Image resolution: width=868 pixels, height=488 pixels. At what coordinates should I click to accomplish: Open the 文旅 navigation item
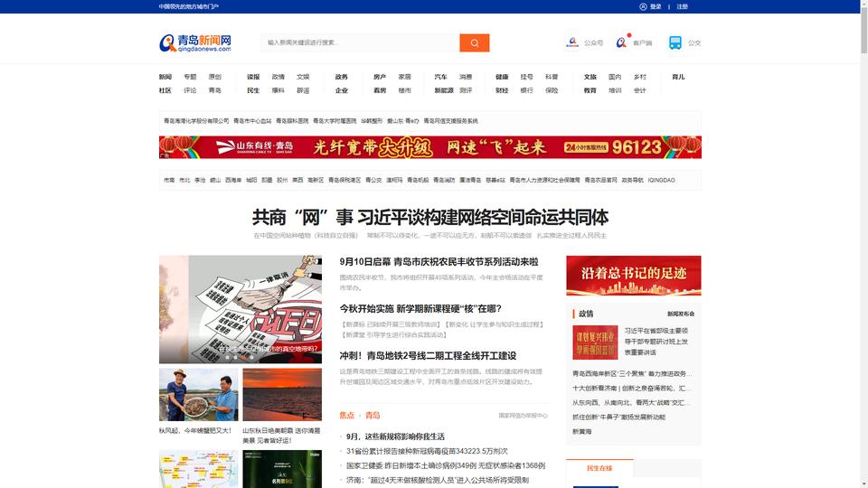[590, 77]
